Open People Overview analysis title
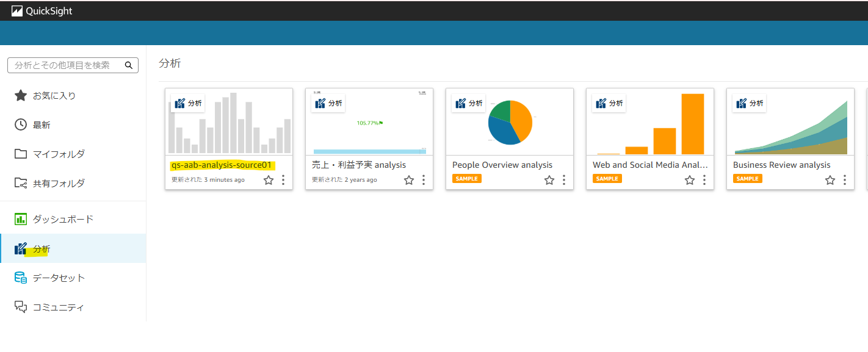This screenshot has height=352, width=868. coord(502,165)
